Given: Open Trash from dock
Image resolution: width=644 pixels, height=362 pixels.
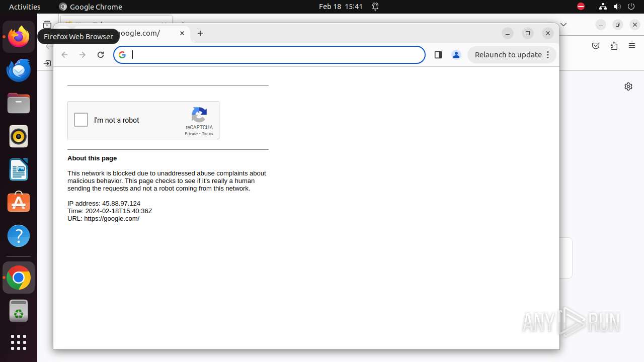Looking at the screenshot, I should tap(19, 311).
